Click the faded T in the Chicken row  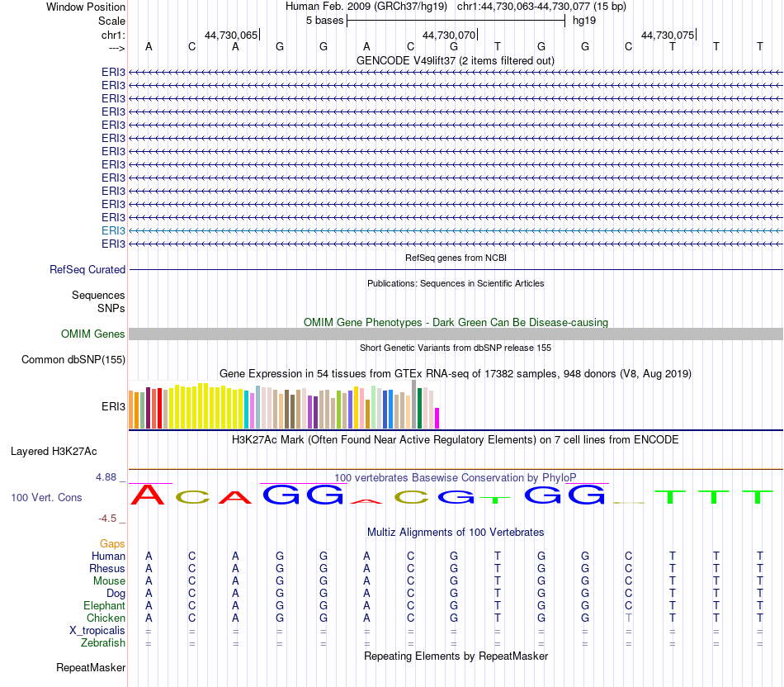pyautogui.click(x=629, y=618)
